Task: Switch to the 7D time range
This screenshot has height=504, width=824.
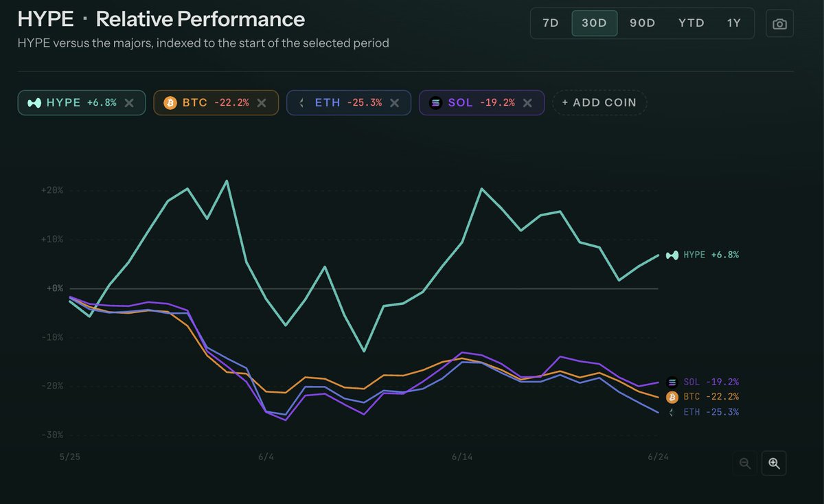Action: tap(551, 23)
